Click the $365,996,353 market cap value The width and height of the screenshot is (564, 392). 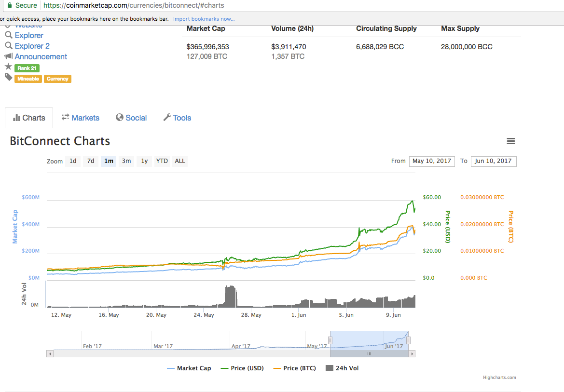pos(207,47)
